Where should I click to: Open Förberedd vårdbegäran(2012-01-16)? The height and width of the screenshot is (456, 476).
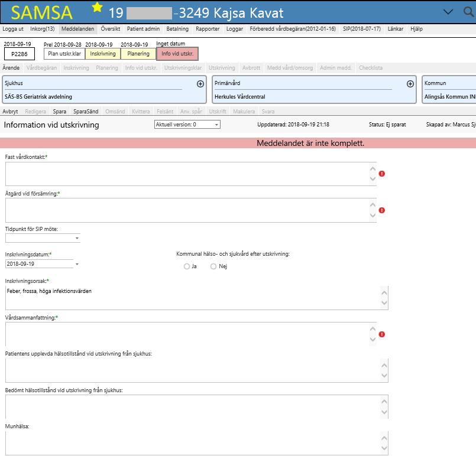coord(293,29)
